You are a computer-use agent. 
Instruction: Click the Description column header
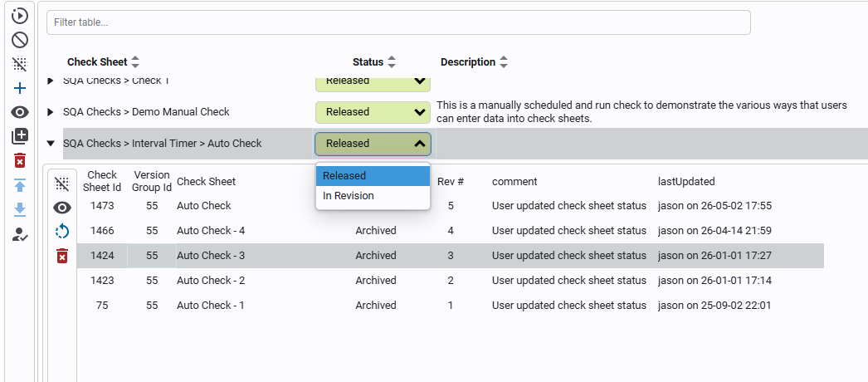point(468,62)
